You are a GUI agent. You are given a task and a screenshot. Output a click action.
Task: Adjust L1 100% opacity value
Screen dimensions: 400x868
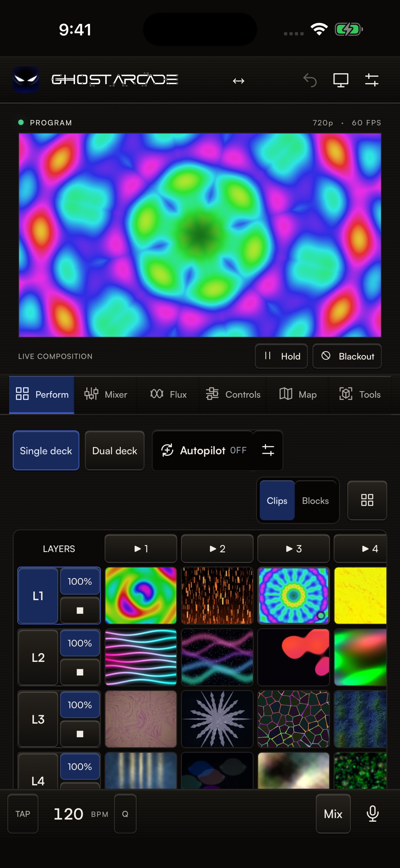pos(80,581)
